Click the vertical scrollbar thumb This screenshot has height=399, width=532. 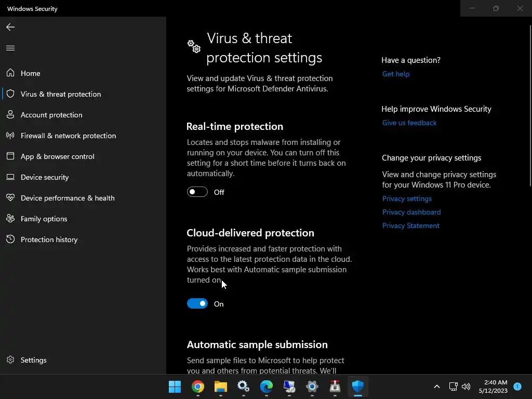pyautogui.click(x=530, y=105)
